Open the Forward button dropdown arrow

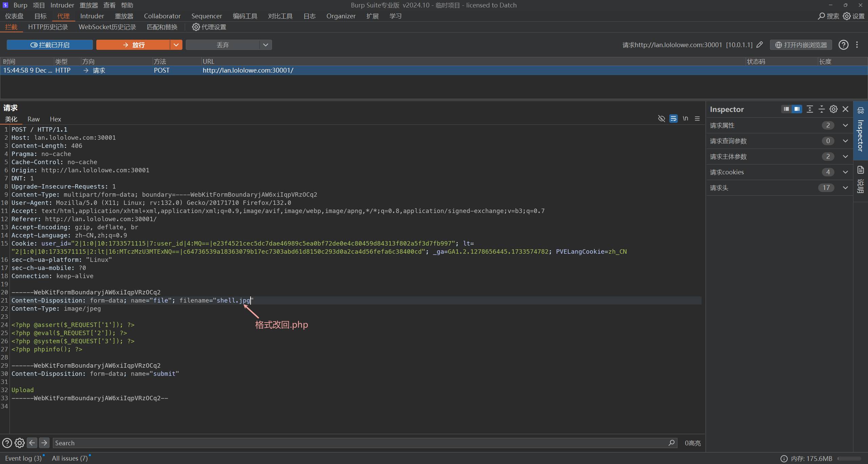[x=176, y=45]
